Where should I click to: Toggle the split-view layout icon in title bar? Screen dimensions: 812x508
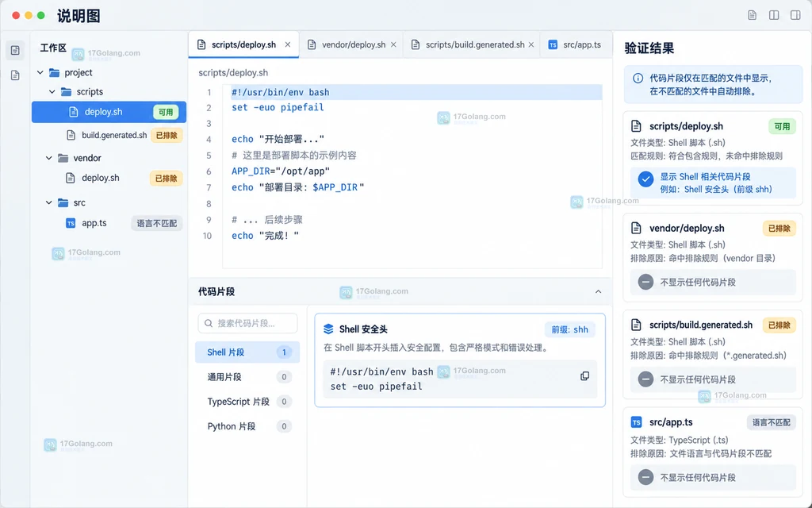(x=774, y=15)
